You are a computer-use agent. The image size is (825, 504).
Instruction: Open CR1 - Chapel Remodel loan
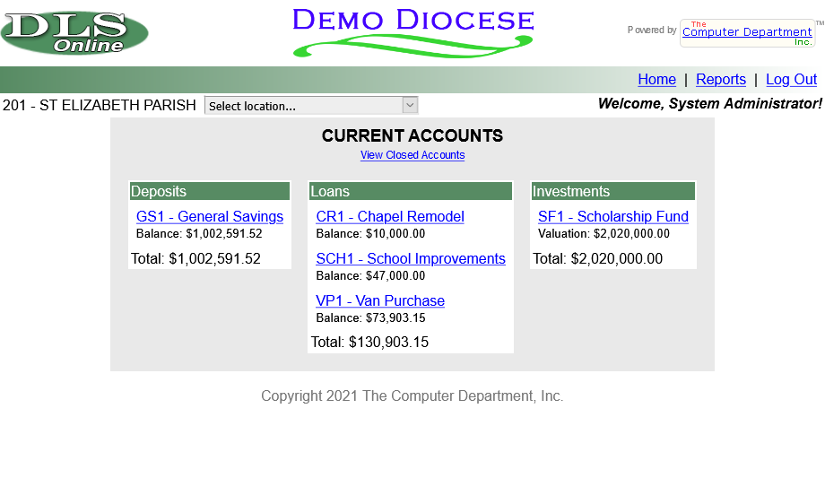coord(390,217)
